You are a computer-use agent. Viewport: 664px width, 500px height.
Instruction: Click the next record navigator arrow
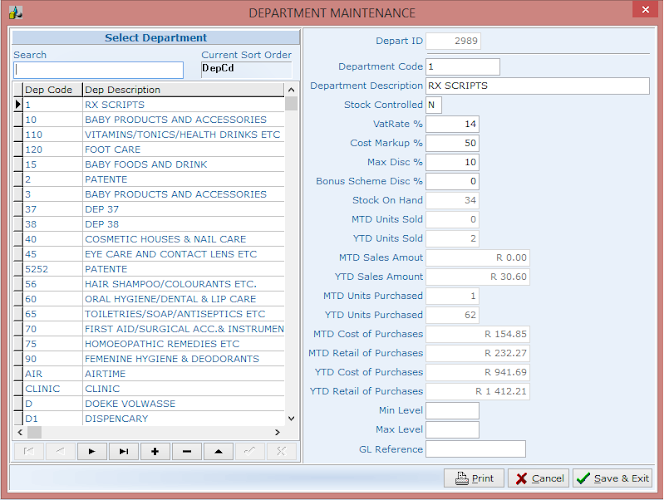pyautogui.click(x=92, y=451)
